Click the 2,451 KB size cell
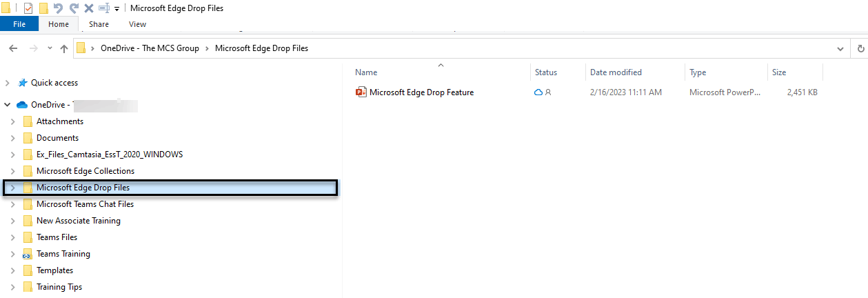 (803, 92)
